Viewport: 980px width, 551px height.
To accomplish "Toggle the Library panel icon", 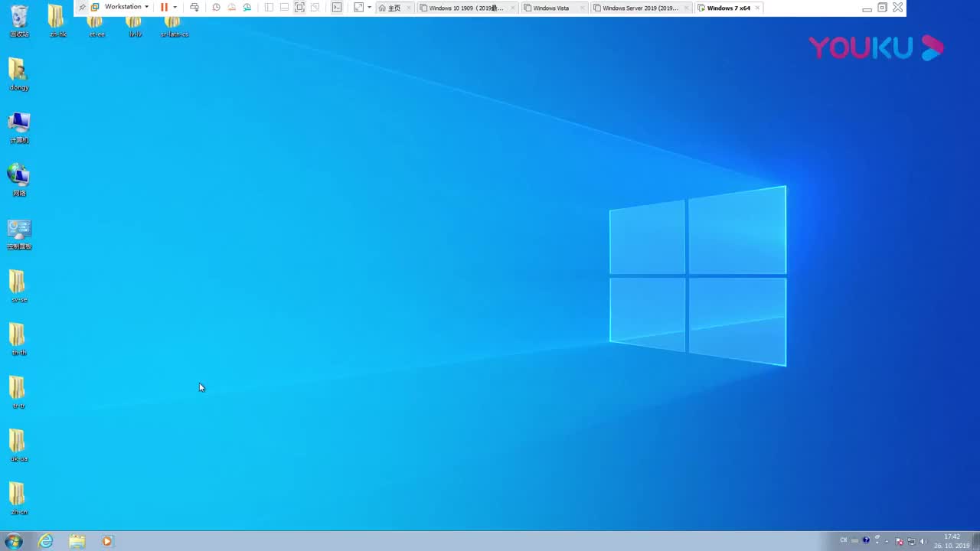I will (269, 7).
